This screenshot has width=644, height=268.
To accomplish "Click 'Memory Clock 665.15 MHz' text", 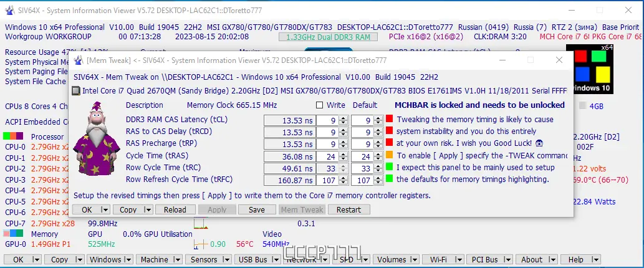I will (231, 105).
